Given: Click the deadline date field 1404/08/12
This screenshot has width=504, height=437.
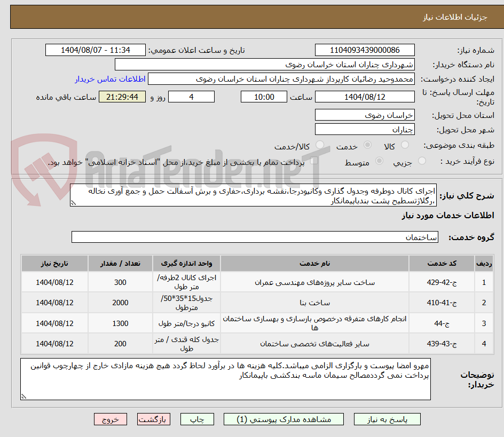Looking at the screenshot, I should click(x=365, y=97).
